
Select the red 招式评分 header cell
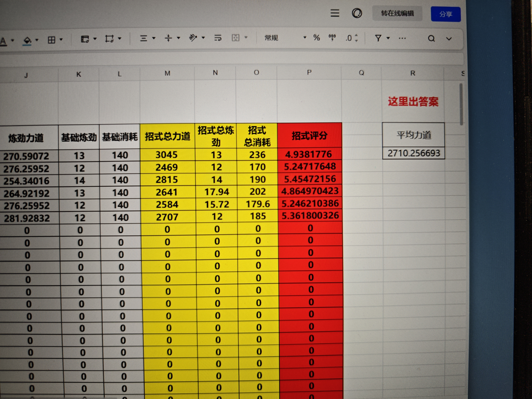click(x=310, y=135)
